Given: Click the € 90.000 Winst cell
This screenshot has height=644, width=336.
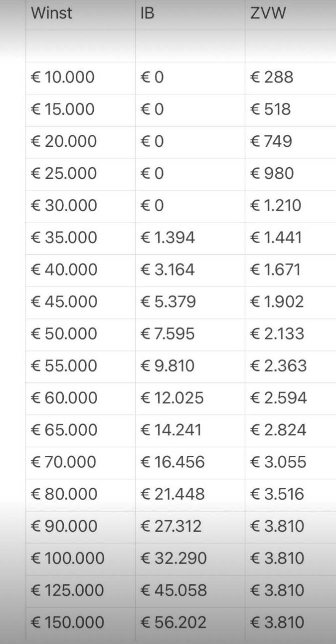Looking at the screenshot, I should click(80, 527).
